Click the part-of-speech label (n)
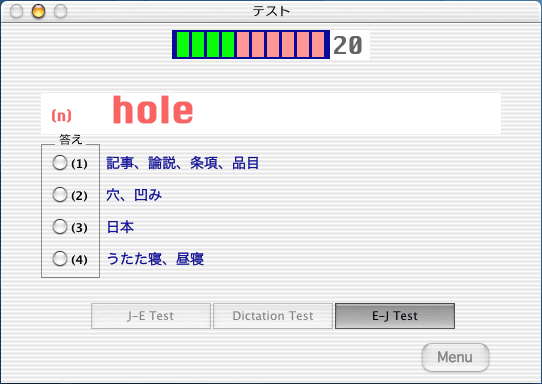The image size is (542, 384). [x=62, y=116]
